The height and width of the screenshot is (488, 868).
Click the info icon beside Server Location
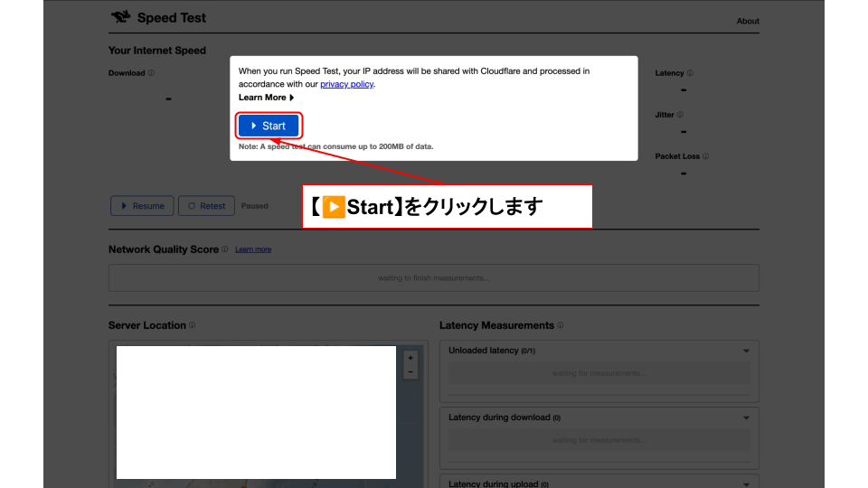[193, 325]
